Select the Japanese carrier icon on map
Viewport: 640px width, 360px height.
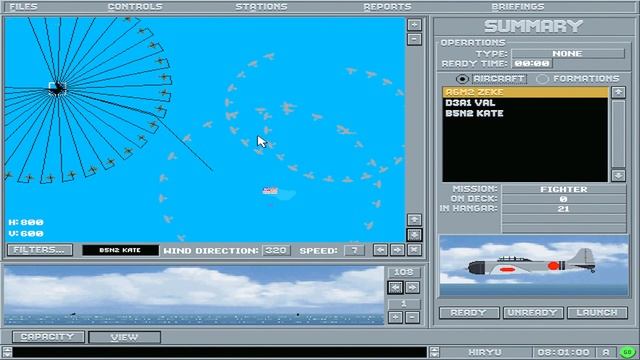pos(57,88)
